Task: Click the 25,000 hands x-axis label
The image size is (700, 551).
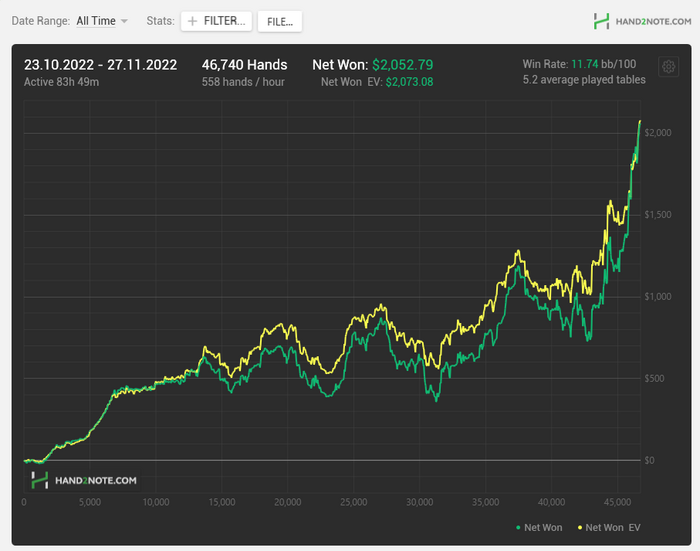Action: [354, 502]
